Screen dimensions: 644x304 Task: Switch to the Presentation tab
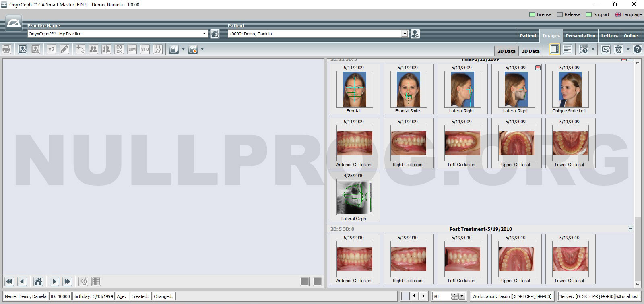(x=580, y=36)
